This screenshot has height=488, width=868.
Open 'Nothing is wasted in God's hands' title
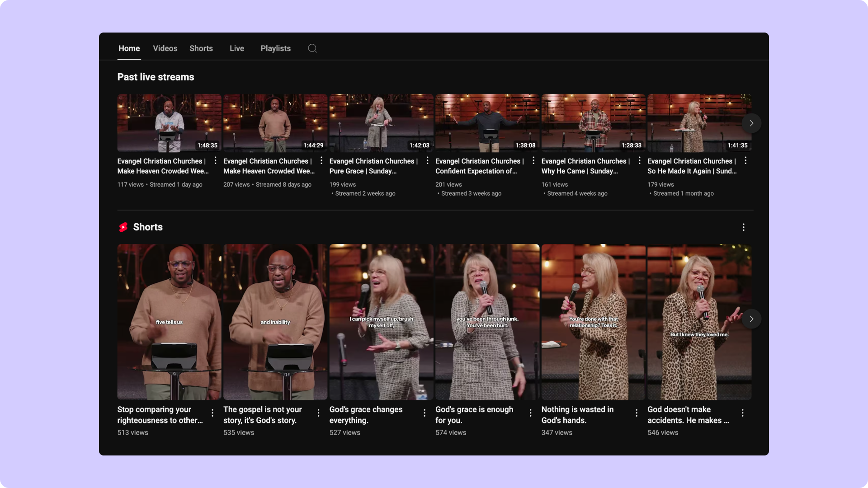[578, 415]
